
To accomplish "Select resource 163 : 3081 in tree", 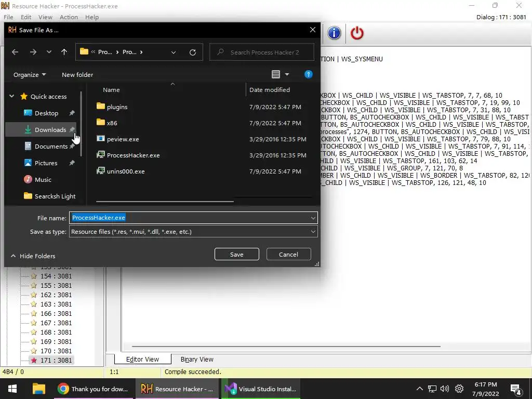I will pos(56,304).
